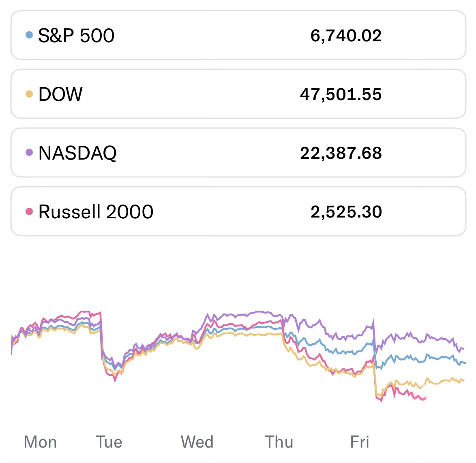
Task: Click the pink dot beside Russell 2000
Action: 29,211
